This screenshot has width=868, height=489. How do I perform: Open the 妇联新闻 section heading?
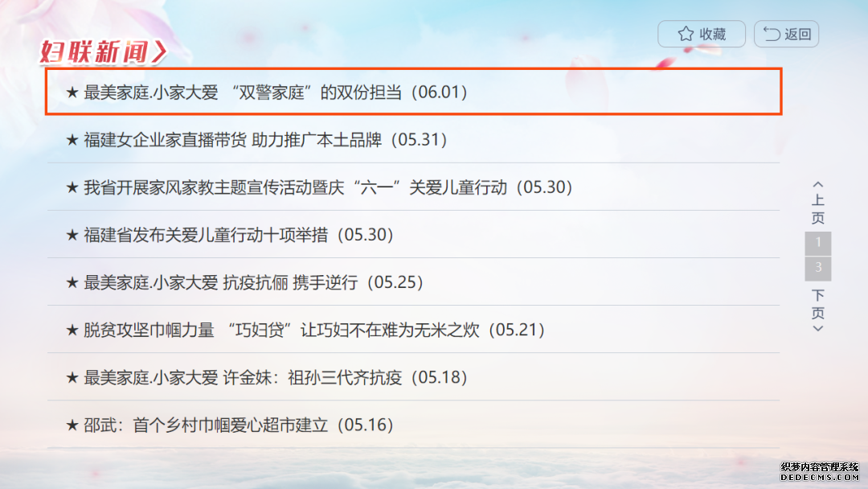pos(94,51)
